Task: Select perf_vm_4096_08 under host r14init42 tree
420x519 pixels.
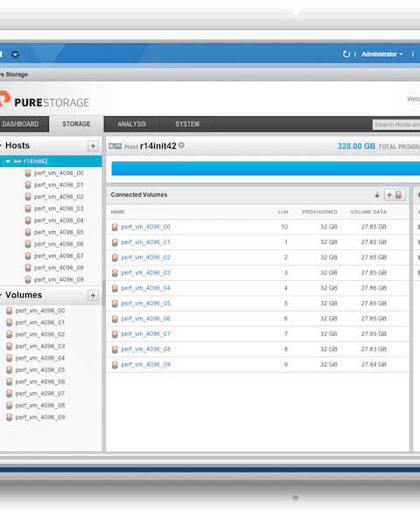Action: pos(59,268)
